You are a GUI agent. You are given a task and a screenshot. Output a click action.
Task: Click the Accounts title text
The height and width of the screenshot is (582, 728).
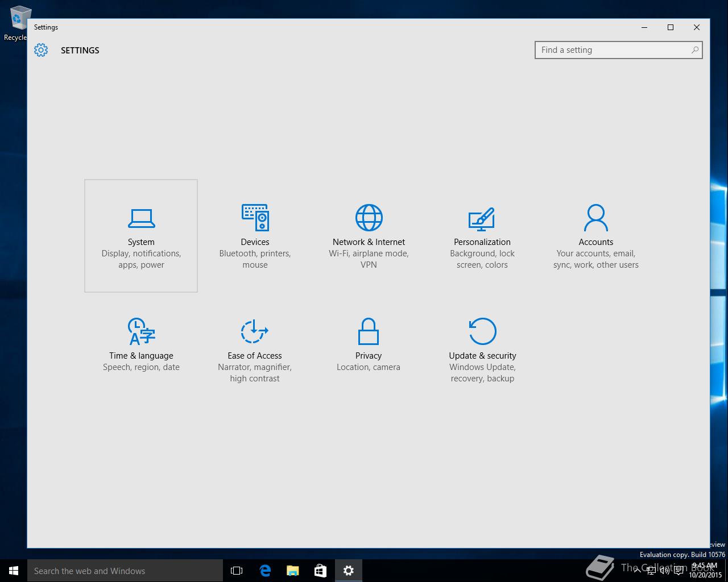click(x=596, y=242)
